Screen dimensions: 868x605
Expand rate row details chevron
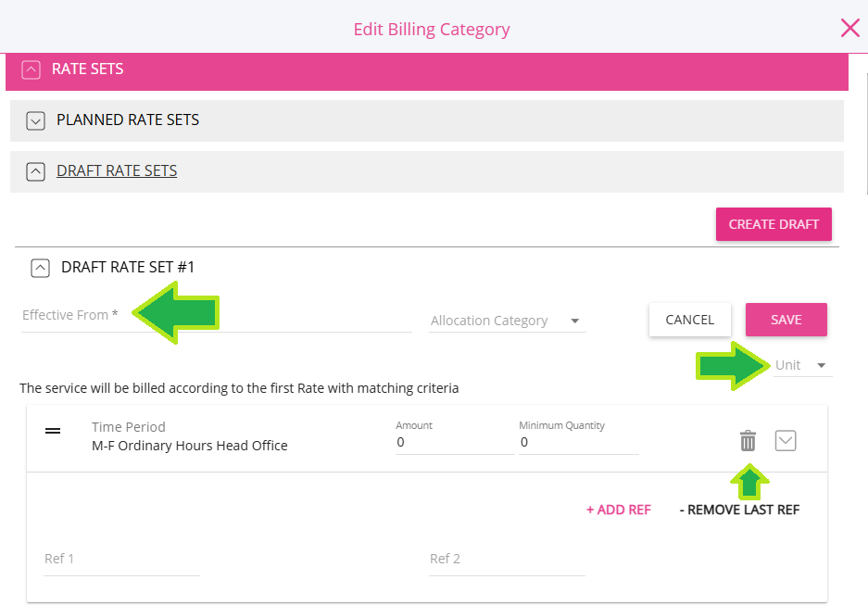(x=786, y=441)
